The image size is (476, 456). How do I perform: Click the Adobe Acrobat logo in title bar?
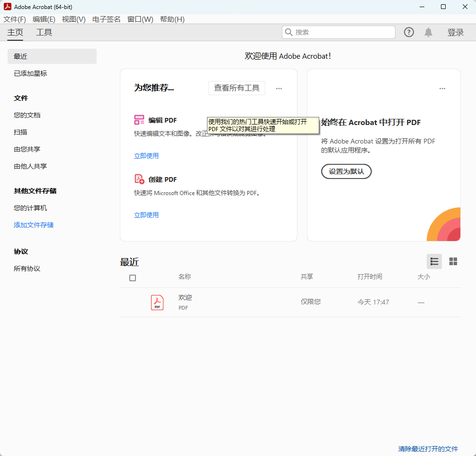7,7
